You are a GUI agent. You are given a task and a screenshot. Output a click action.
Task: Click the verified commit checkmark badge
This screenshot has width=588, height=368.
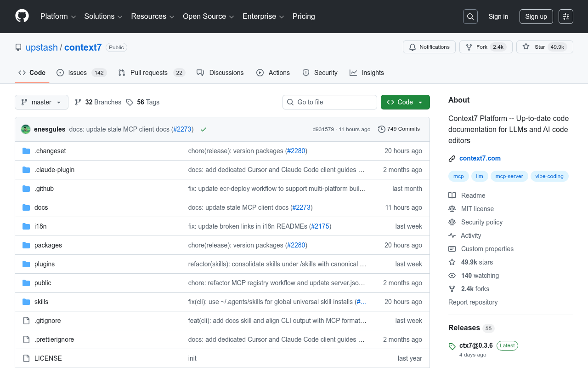(204, 129)
